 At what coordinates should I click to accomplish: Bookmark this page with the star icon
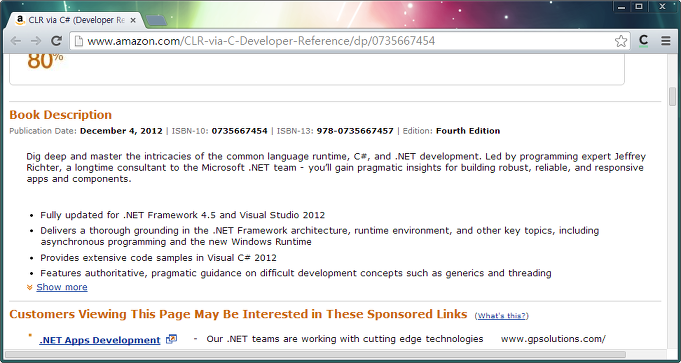click(621, 41)
